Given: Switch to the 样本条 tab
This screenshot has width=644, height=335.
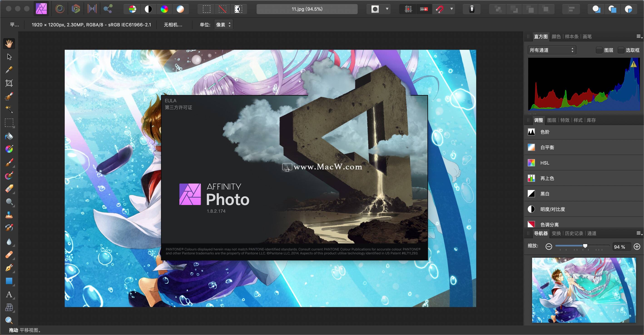Looking at the screenshot, I should pos(572,37).
